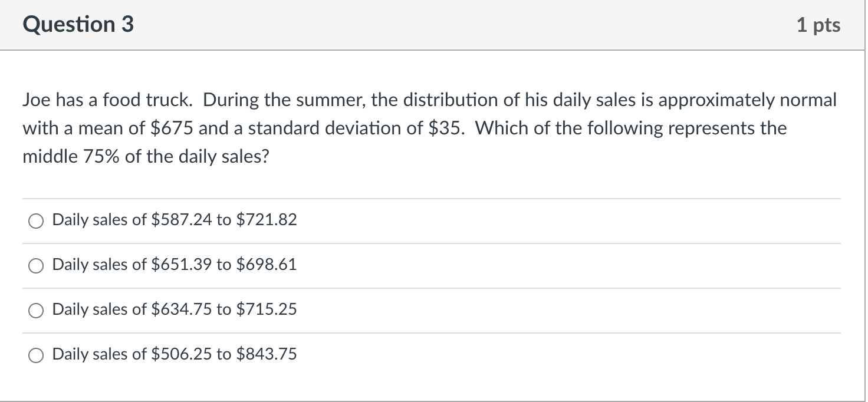The image size is (868, 402).
Task: Select the $651.39 to $698.61 radio button
Action: [37, 266]
